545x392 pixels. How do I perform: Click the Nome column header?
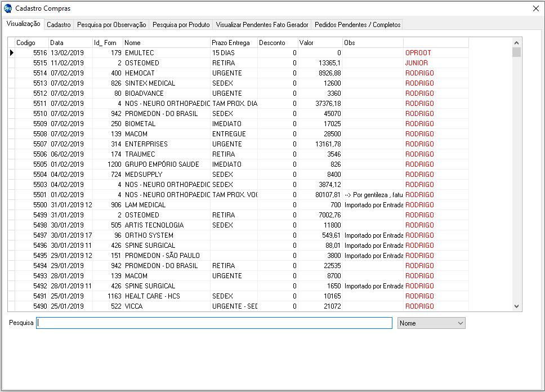coord(166,43)
